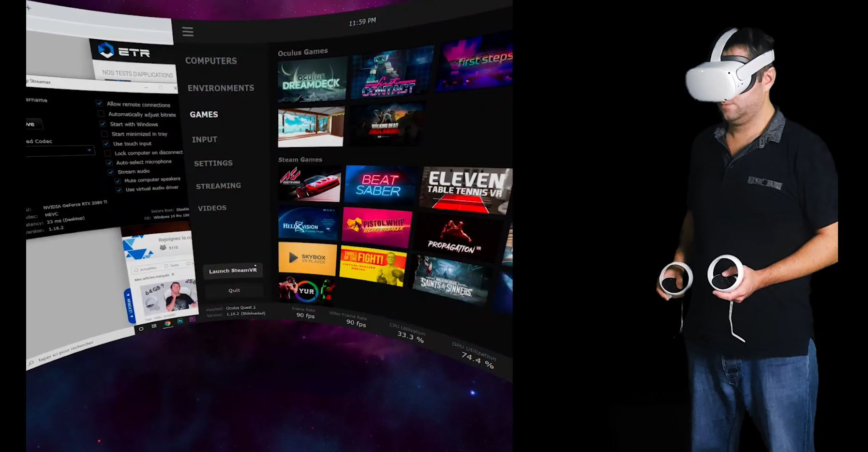Click the Steam Games section heading
The height and width of the screenshot is (452, 868).
point(300,159)
